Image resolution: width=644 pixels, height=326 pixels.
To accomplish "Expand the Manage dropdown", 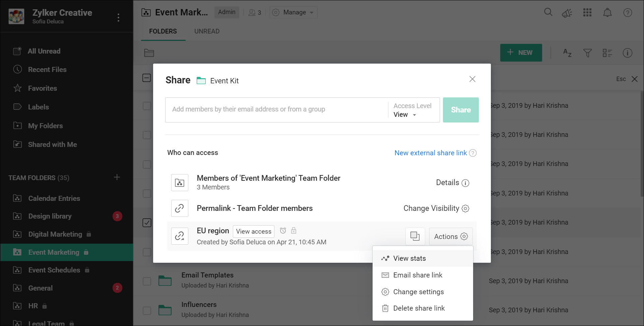I will click(x=294, y=12).
